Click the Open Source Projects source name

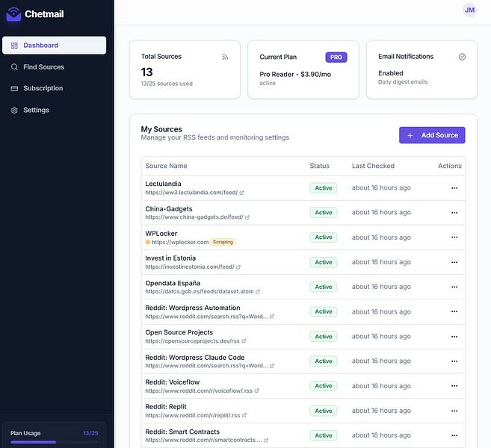179,332
